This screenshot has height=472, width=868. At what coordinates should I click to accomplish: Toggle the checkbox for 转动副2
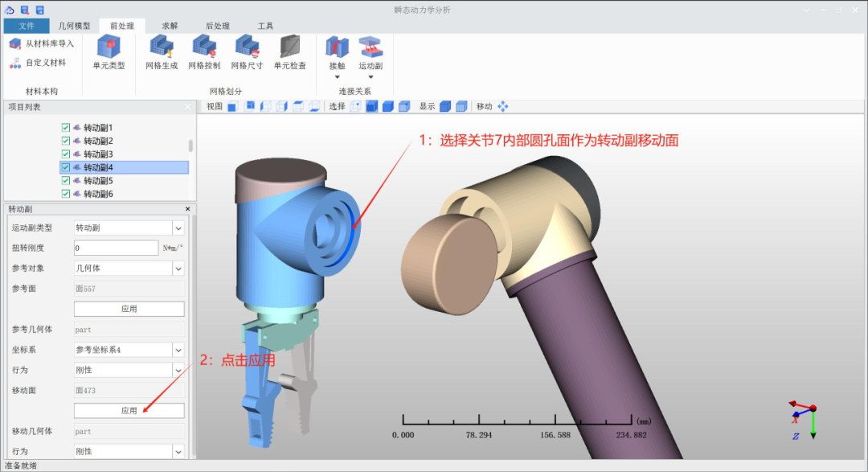click(x=66, y=141)
